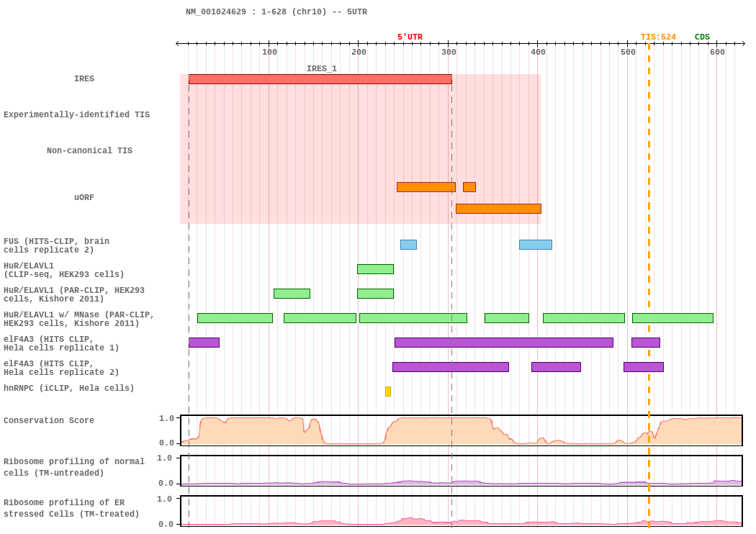Select the HuR/ELAVL1 PAR-CLIP Kishore 2011 track label

coord(74,294)
